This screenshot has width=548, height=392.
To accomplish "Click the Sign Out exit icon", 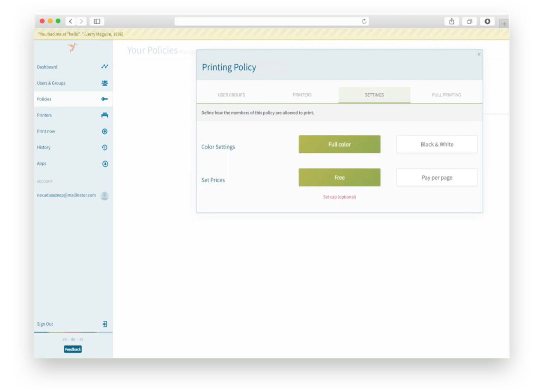I will coord(104,324).
